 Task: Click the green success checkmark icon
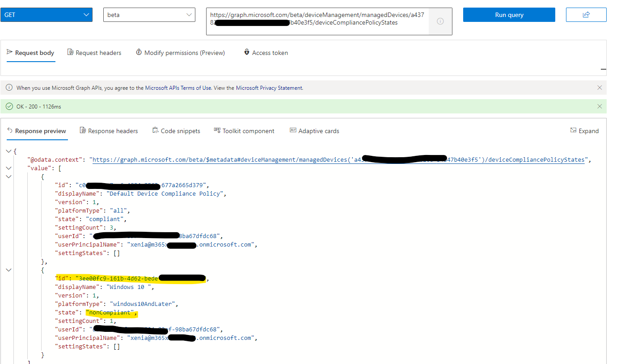[x=9, y=106]
